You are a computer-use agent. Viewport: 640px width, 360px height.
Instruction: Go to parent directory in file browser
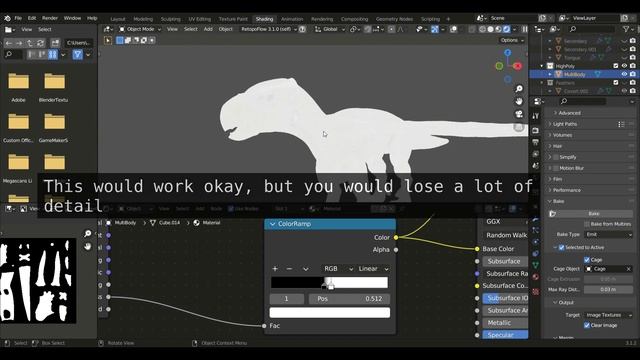click(30, 43)
